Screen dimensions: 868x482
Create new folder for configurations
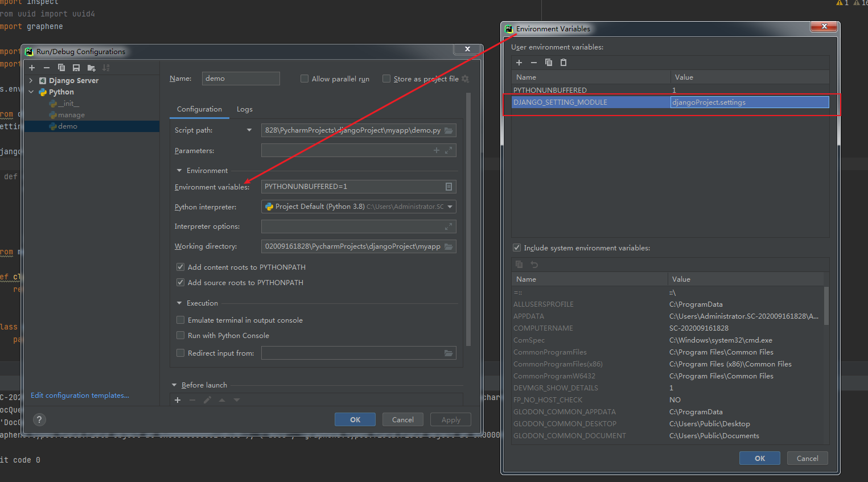tap(91, 68)
